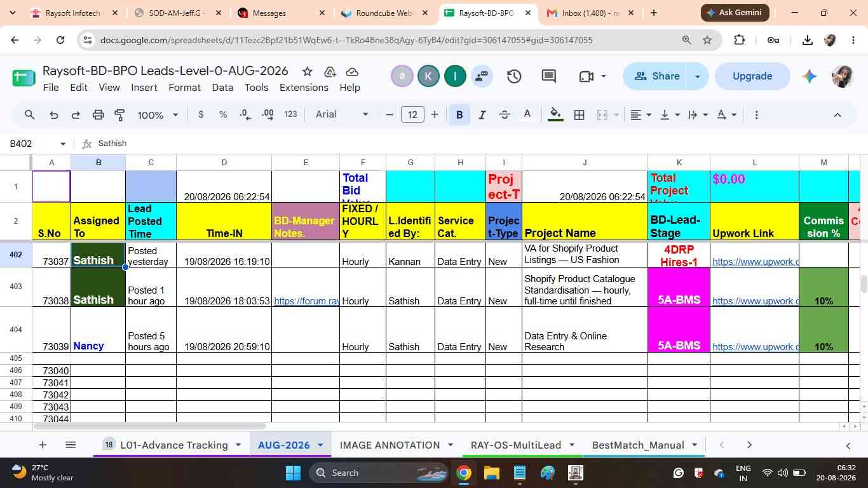Toggle bold formatting button

459,115
